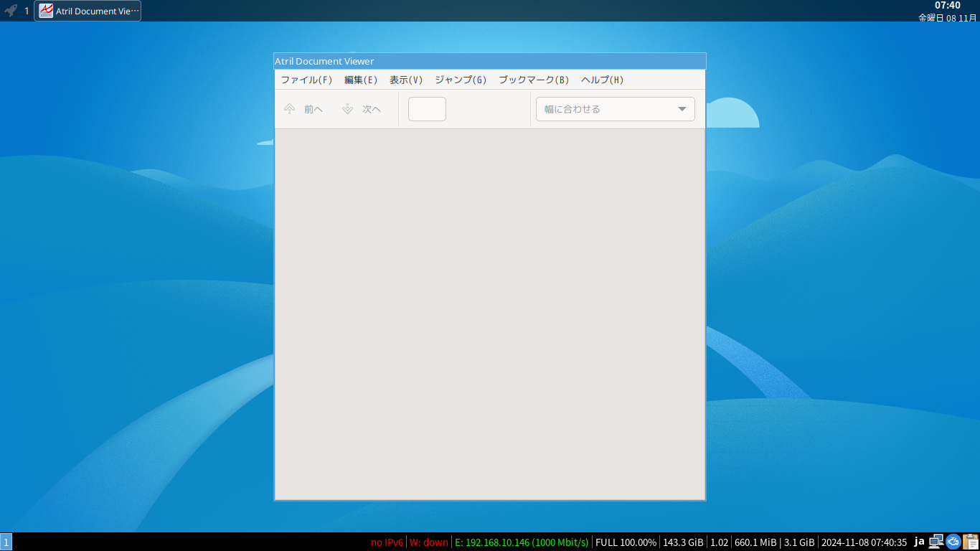Image resolution: width=980 pixels, height=551 pixels.
Task: Click the blue engine tray icon
Action: click(953, 542)
